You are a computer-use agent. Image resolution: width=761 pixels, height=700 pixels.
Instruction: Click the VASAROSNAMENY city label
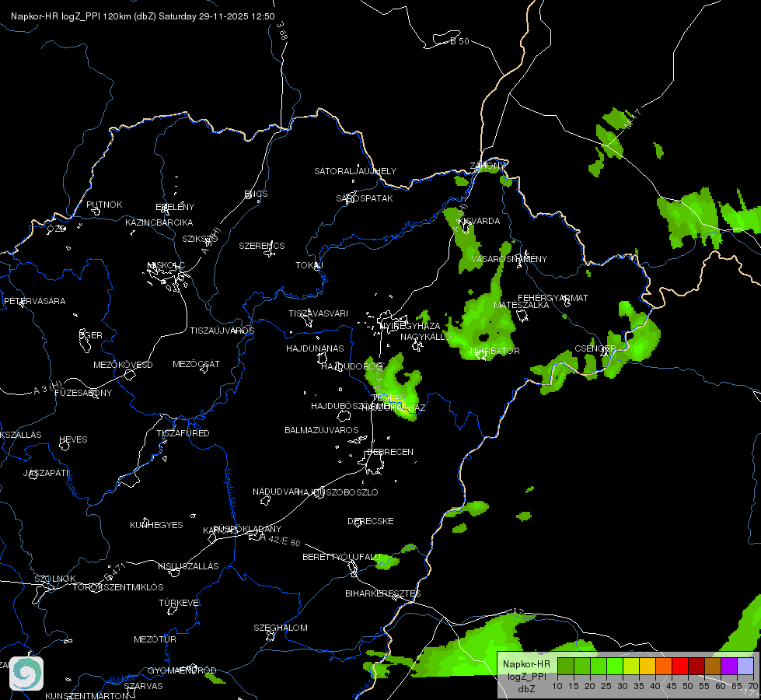tap(509, 259)
